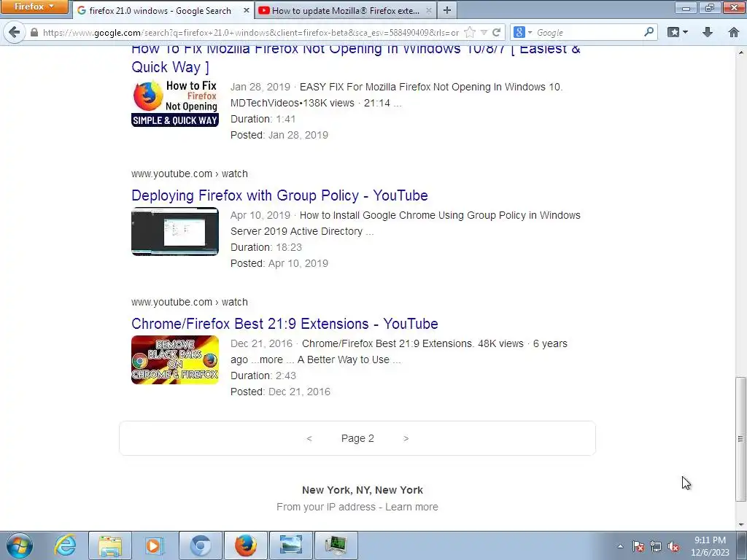Click the Firefox taskbar button
Screen dimensions: 747x560
coord(246,545)
